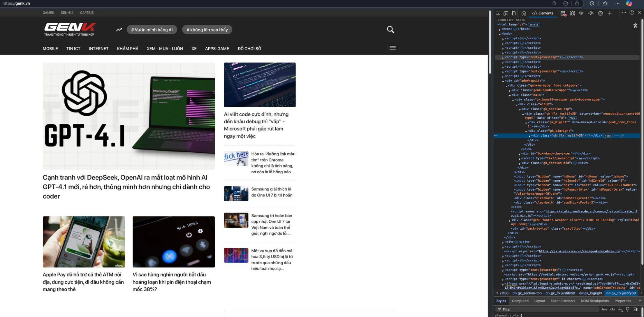Activate the DevTools inspect element picker
This screenshot has height=317, width=644.
pyautogui.click(x=498, y=13)
